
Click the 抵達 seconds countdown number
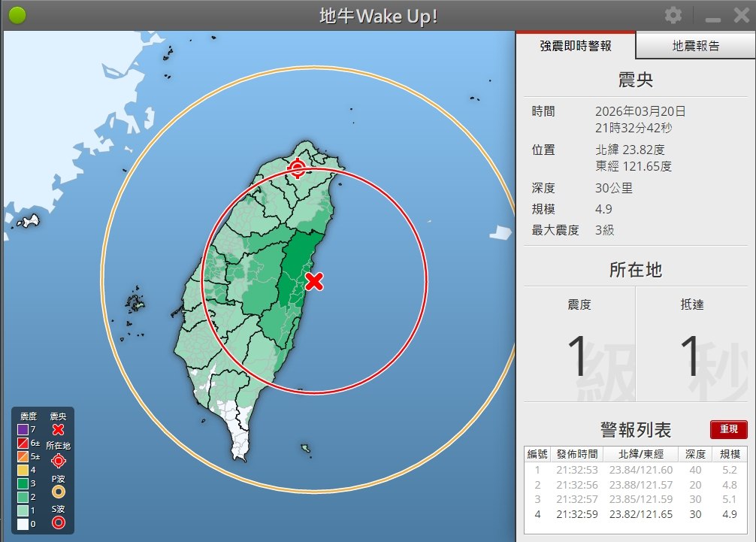690,356
